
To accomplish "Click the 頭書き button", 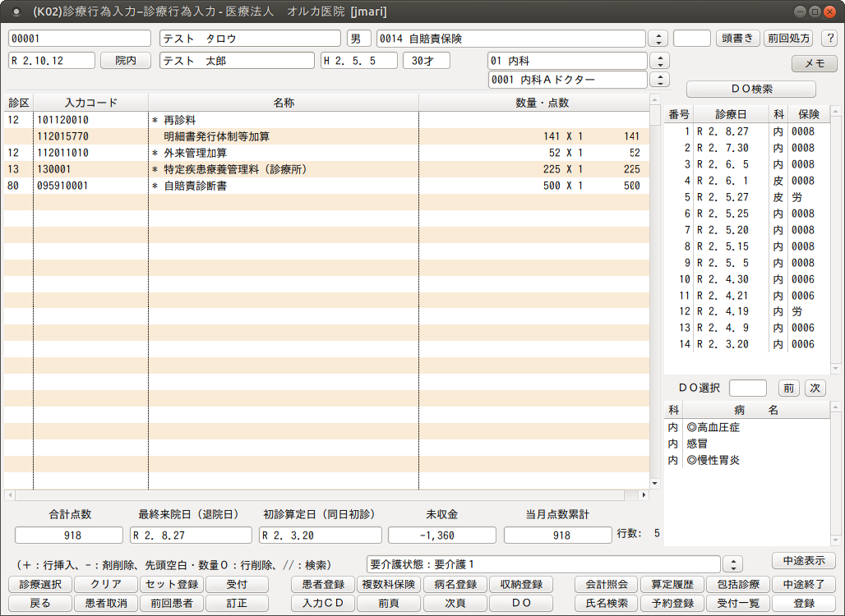I will click(737, 39).
